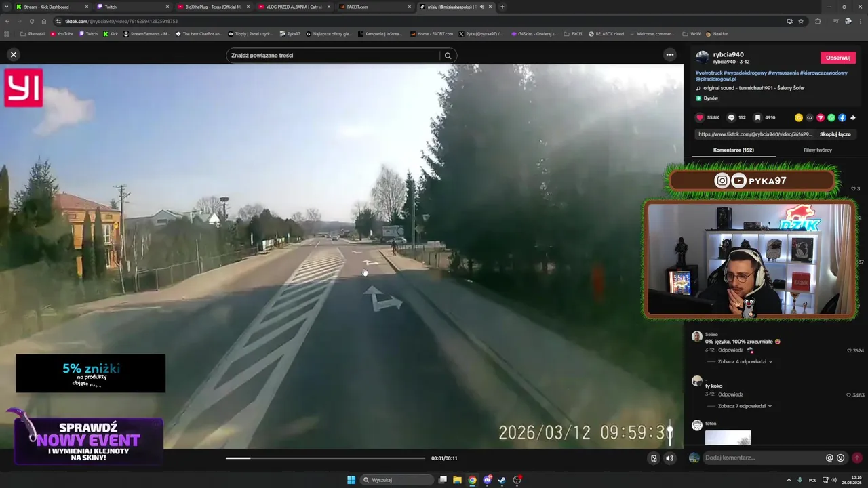Switch to BigXthaPlug - Texas browser tab
Image resolution: width=868 pixels, height=488 pixels.
pos(213,7)
